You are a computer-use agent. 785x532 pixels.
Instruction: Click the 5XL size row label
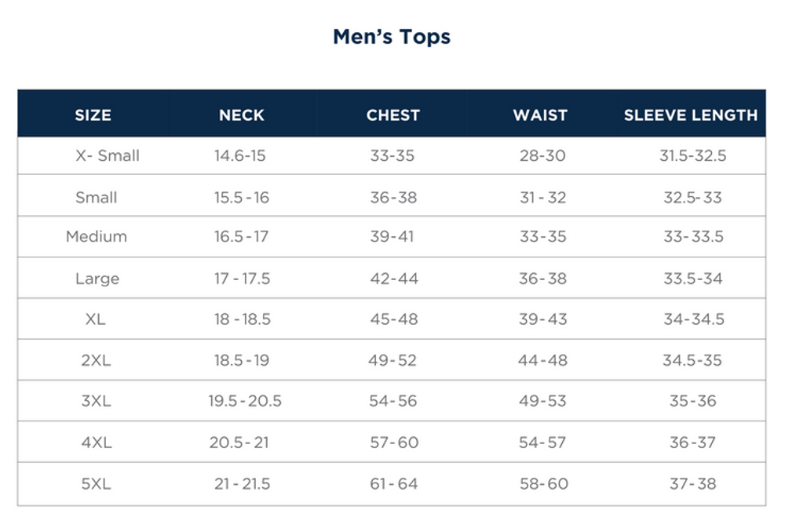coord(96,484)
